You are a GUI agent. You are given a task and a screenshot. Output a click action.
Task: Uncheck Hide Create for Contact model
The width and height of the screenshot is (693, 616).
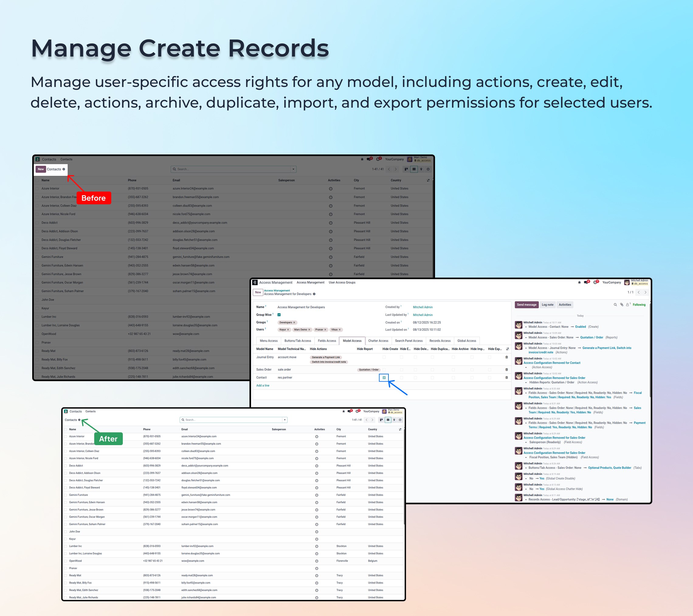click(x=384, y=378)
